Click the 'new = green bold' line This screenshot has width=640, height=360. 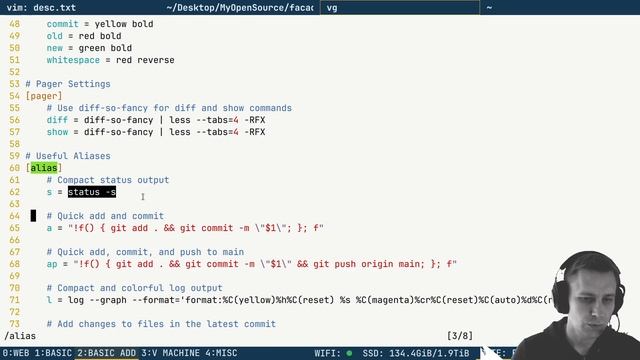(89, 48)
